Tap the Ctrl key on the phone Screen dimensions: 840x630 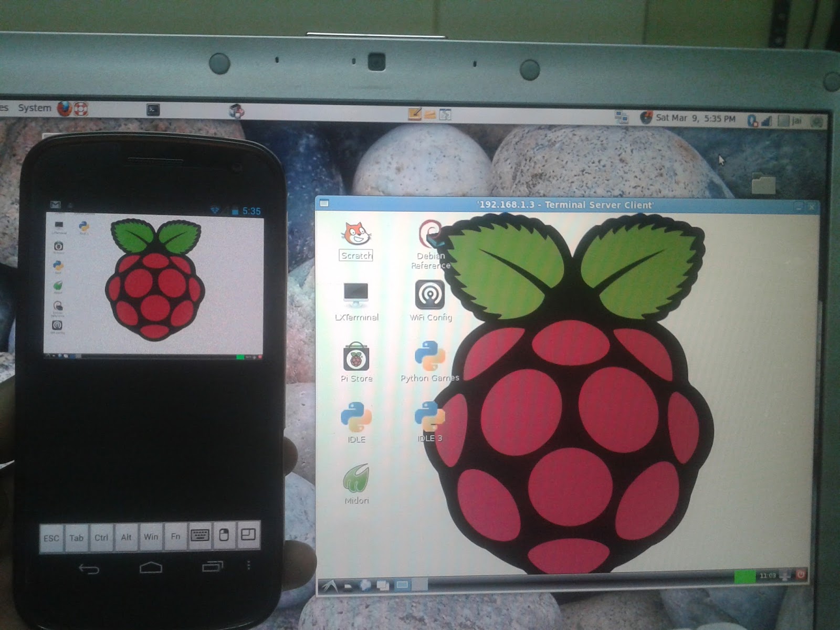(x=101, y=537)
